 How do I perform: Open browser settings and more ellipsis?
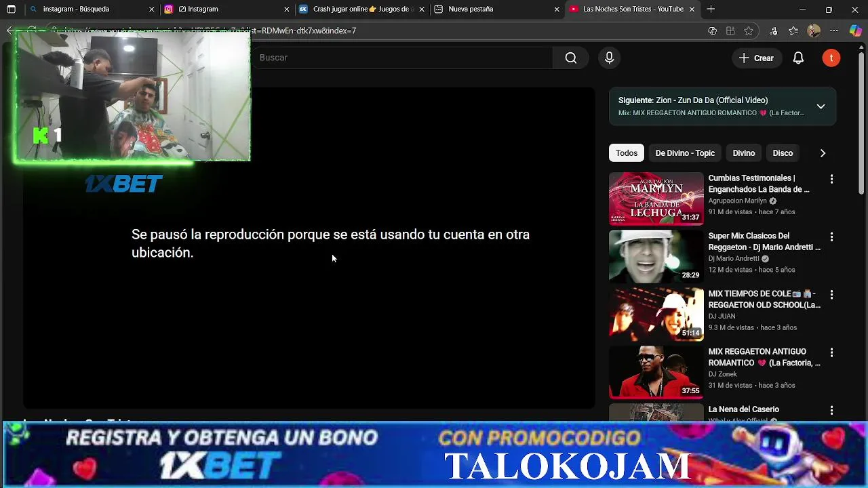pos(834,30)
